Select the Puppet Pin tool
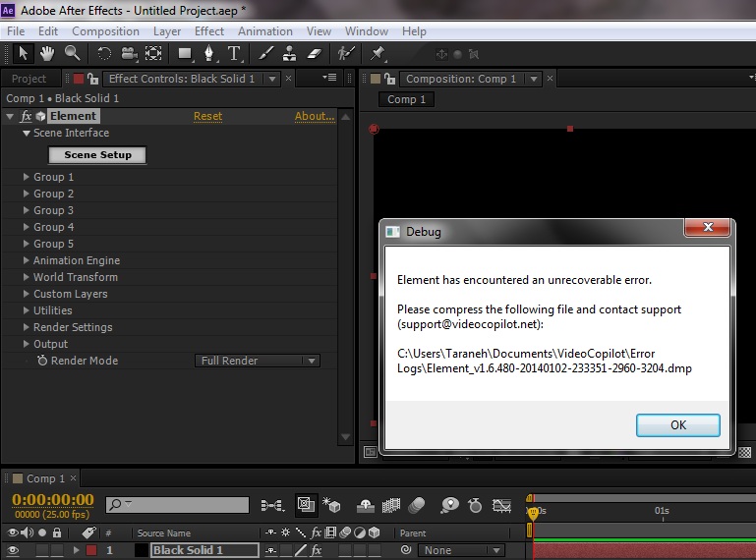The width and height of the screenshot is (756, 560). pos(378,53)
